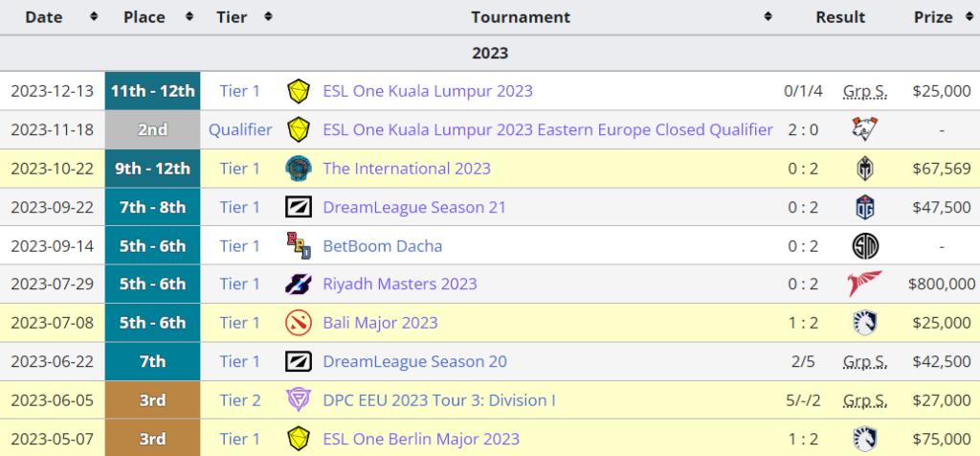Sort table by Tournament column arrows
Viewport: 980px width, 456px height.
coord(768,17)
